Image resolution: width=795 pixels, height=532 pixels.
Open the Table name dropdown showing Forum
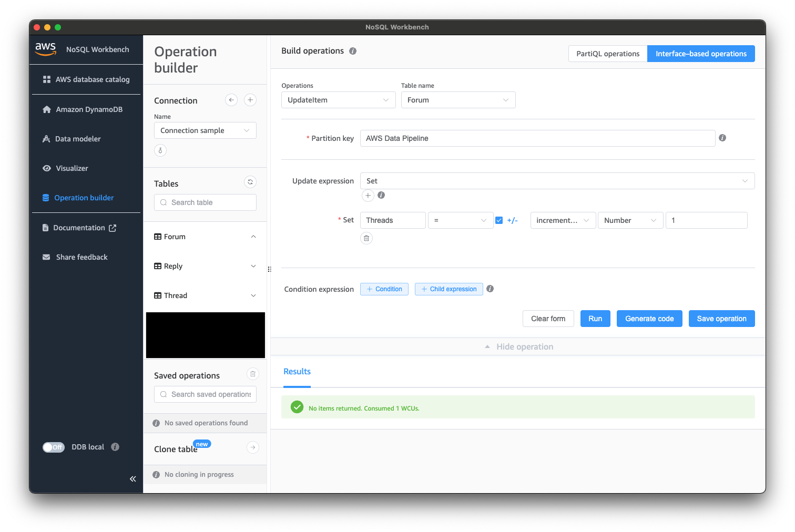tap(458, 100)
